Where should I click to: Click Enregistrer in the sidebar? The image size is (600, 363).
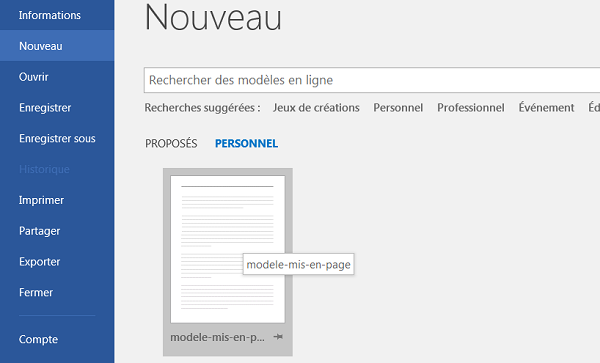click(x=45, y=108)
